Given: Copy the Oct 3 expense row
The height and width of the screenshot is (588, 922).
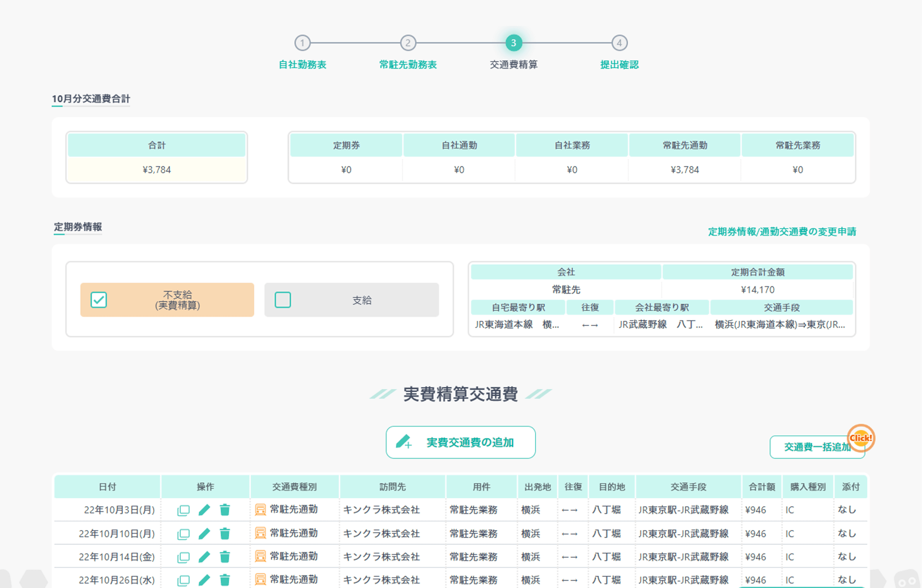Looking at the screenshot, I should point(183,510).
